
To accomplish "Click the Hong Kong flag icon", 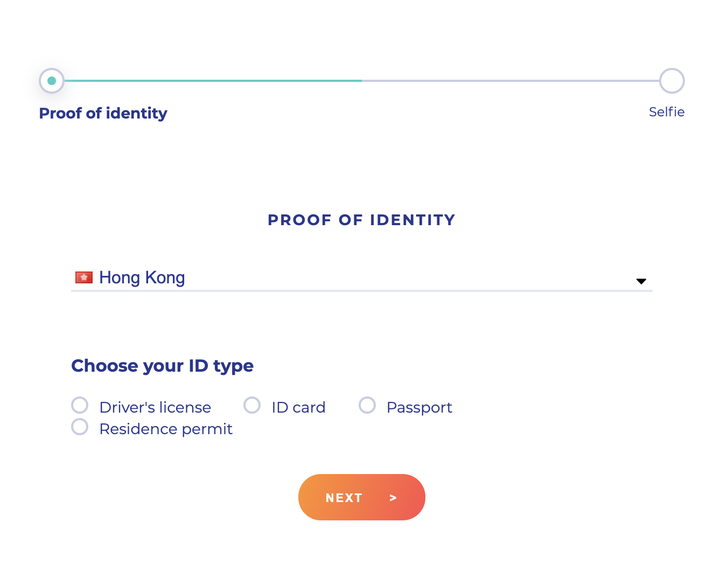I will [x=84, y=277].
